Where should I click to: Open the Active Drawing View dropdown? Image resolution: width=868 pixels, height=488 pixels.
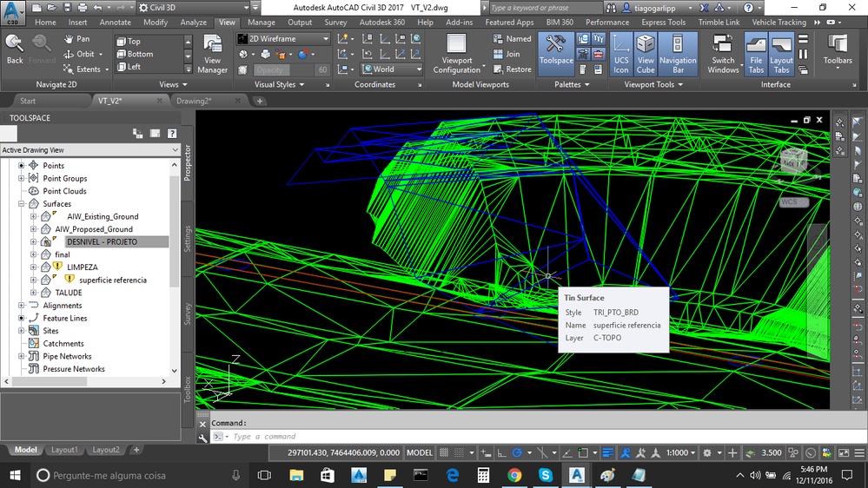(90, 150)
